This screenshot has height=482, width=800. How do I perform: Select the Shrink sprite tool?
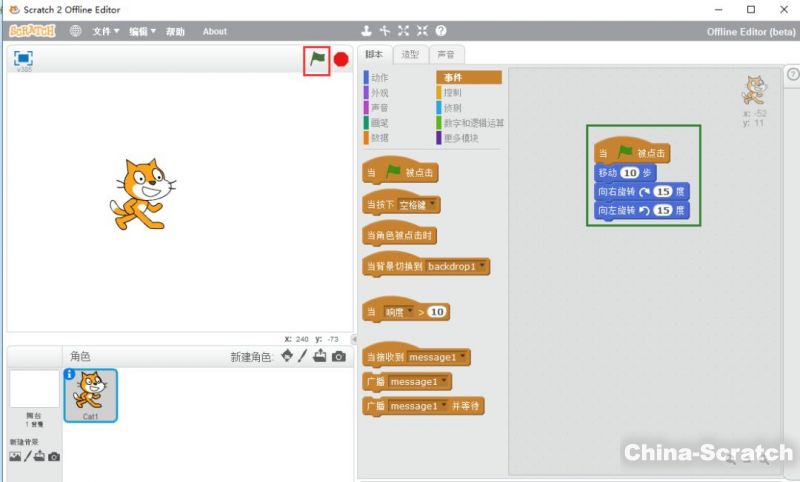422,31
